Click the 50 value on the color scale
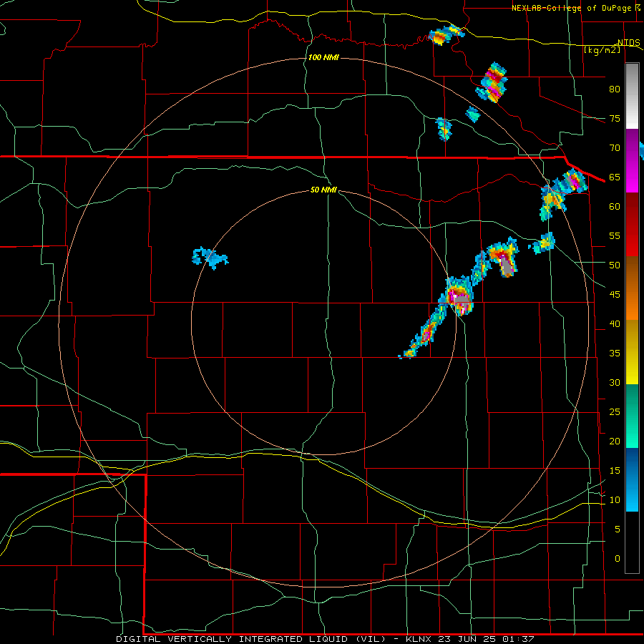This screenshot has height=644, width=644. point(615,265)
